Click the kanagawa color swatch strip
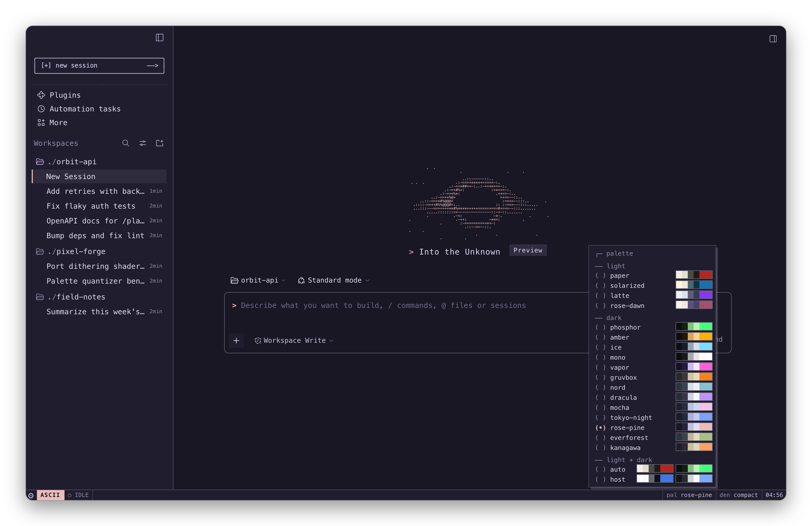 tap(694, 447)
